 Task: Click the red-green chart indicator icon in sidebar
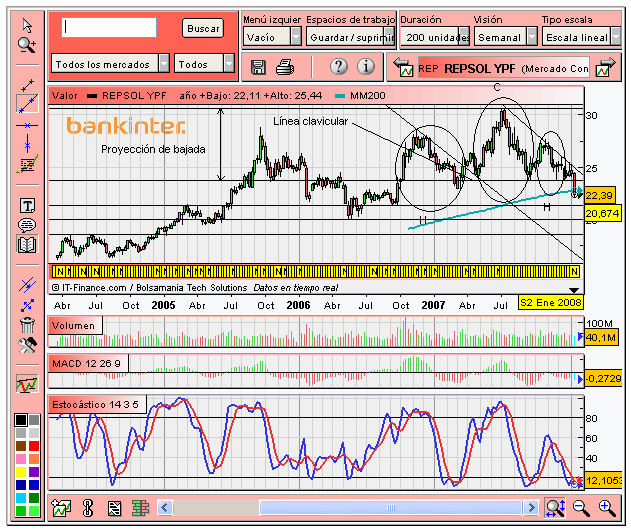point(27,384)
